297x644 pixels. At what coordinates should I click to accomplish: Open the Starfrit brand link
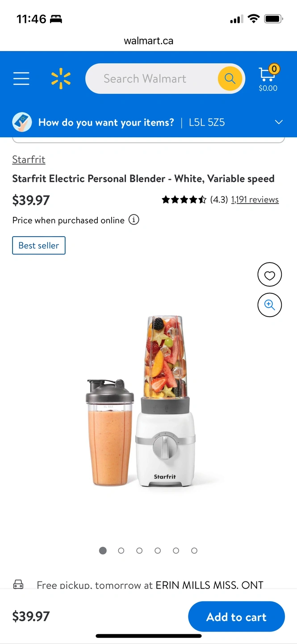(29, 160)
